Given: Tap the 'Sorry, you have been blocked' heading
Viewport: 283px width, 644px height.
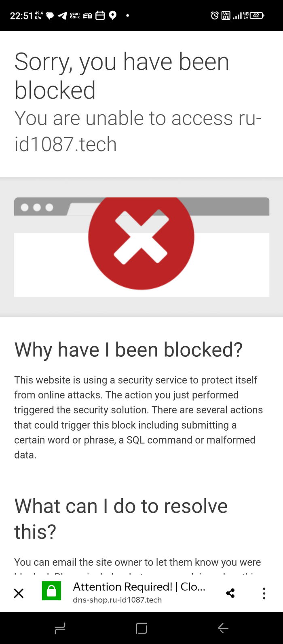Looking at the screenshot, I should [x=122, y=76].
